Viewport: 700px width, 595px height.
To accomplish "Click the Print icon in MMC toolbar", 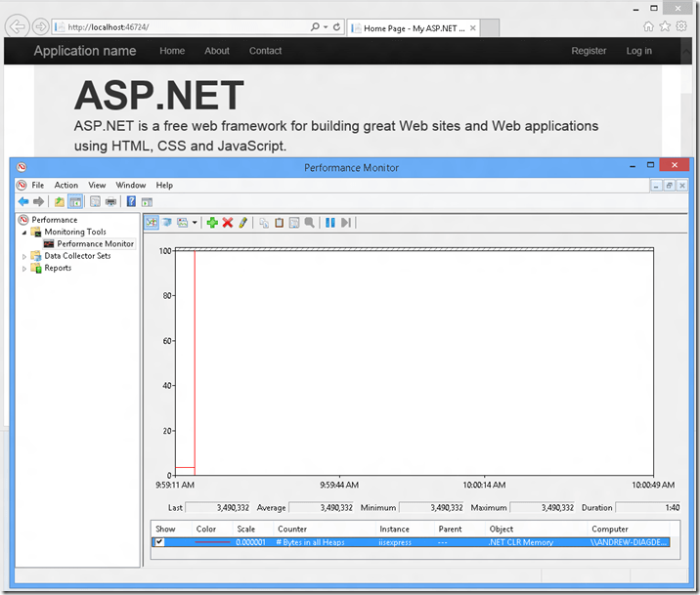I will point(110,202).
